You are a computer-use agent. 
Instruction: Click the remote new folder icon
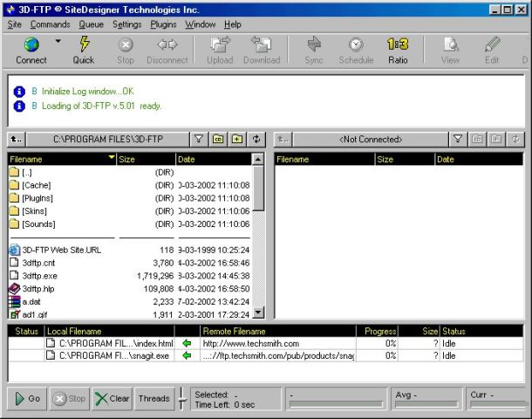[x=496, y=139]
